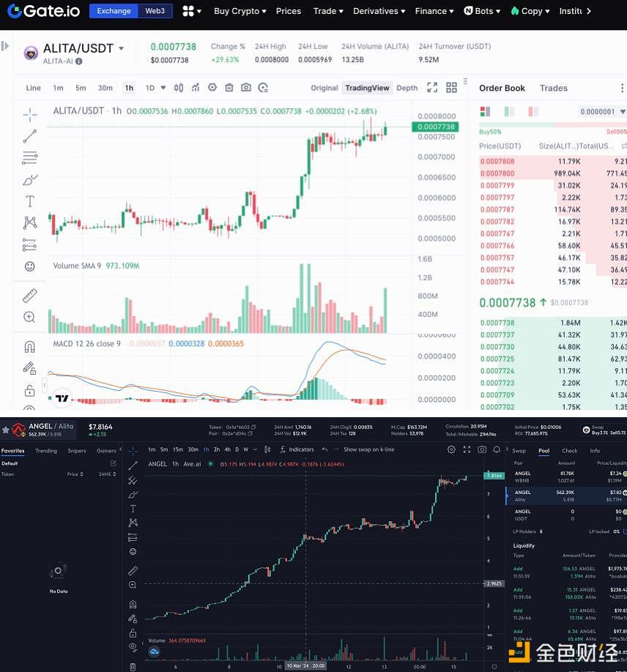Open Prices page from Gate.io nav
Screen dimensions: 627x672
(288, 11)
